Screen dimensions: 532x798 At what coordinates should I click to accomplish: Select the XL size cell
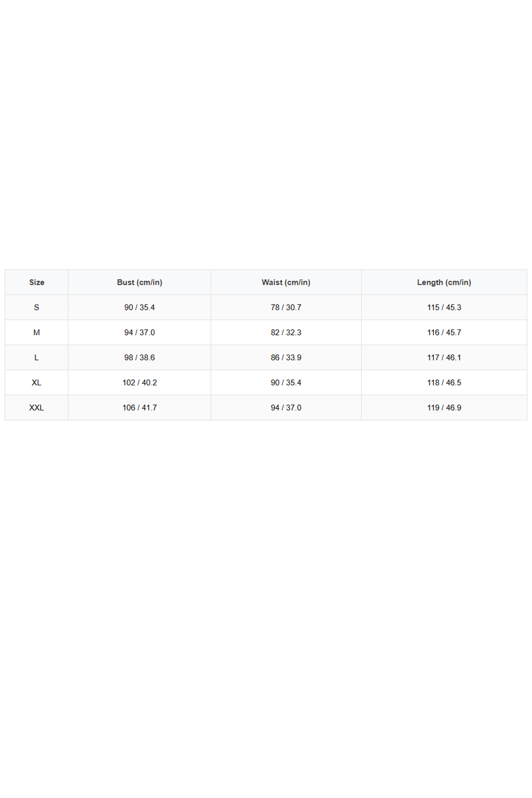[37, 382]
